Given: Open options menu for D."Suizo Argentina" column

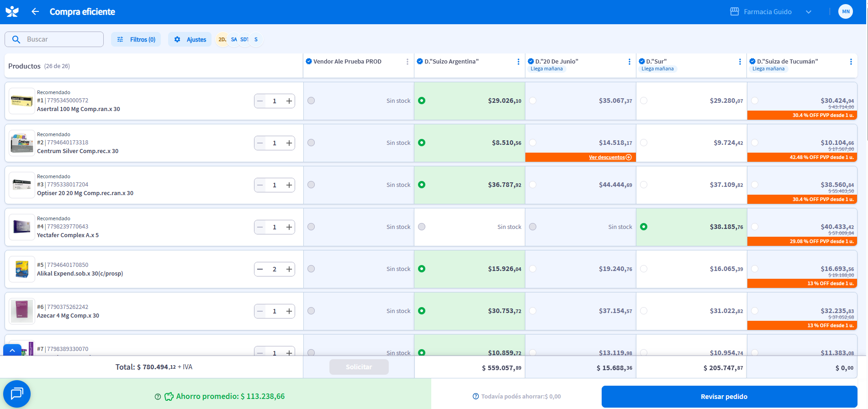Looking at the screenshot, I should click(x=518, y=62).
